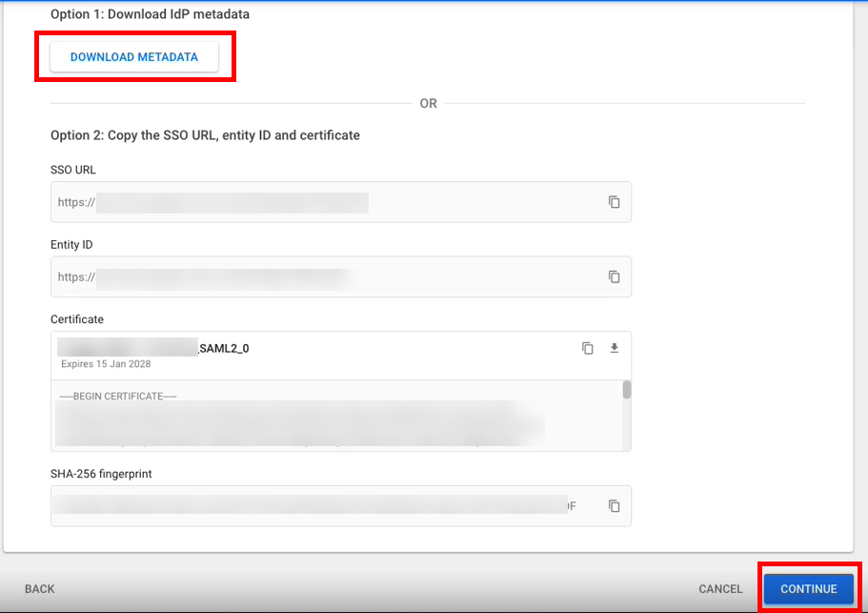Cancel the SAML setup
Screen dimensions: 868x613
pos(720,589)
